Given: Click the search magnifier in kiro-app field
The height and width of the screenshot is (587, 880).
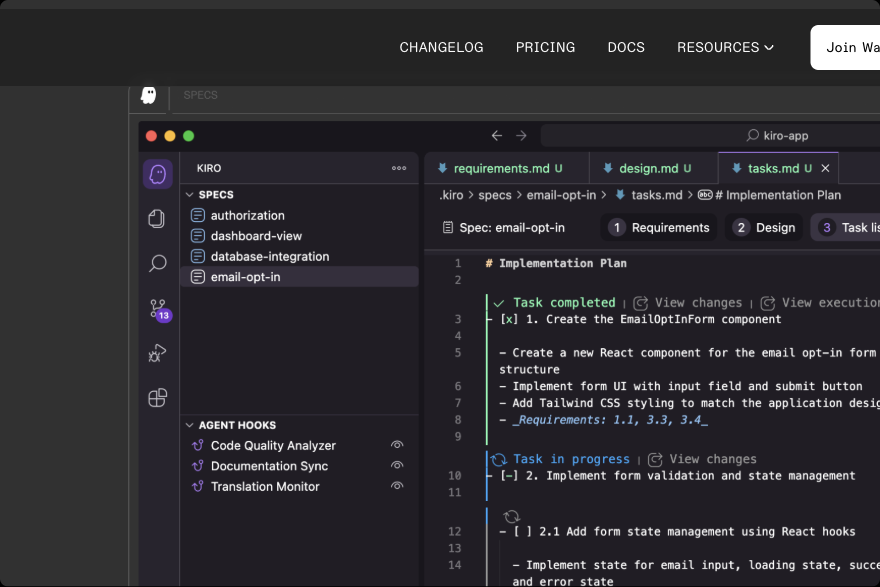Looking at the screenshot, I should (753, 135).
